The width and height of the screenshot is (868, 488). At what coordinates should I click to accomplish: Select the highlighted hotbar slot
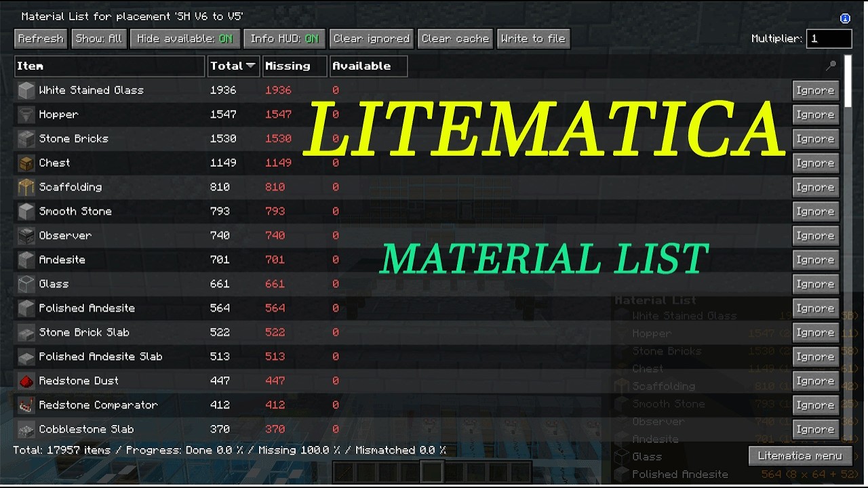click(432, 472)
